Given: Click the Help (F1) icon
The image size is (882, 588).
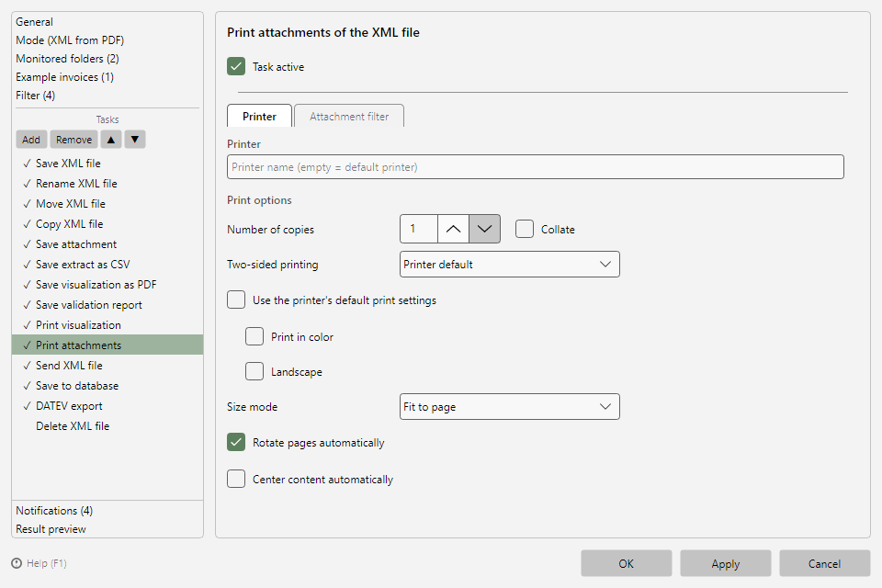Looking at the screenshot, I should point(17,563).
